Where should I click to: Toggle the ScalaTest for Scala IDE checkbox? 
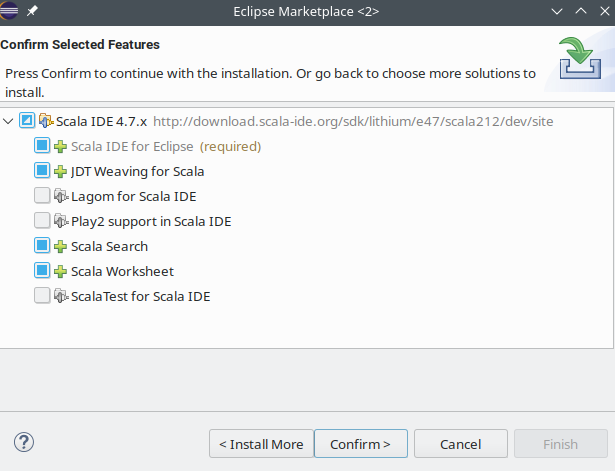tap(42, 295)
